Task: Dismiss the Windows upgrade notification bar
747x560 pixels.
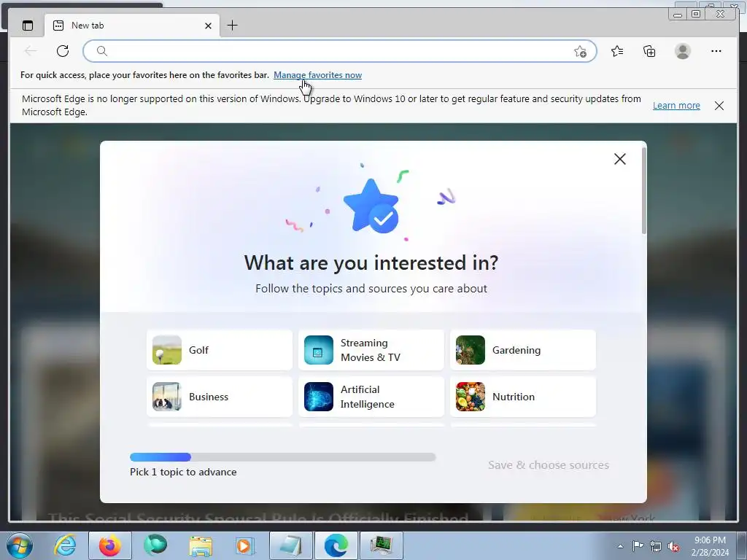Action: point(719,106)
